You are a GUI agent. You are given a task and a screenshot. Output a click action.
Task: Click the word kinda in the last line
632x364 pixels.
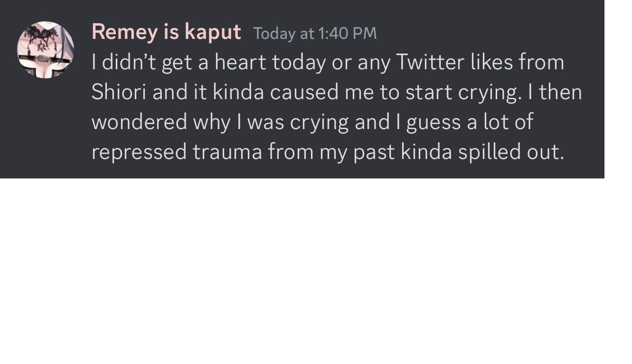coord(426,152)
